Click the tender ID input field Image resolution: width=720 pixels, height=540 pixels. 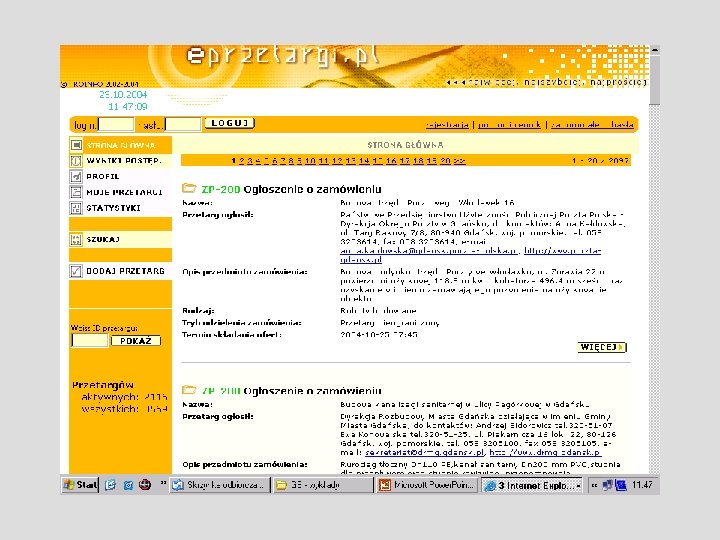[x=90, y=340]
